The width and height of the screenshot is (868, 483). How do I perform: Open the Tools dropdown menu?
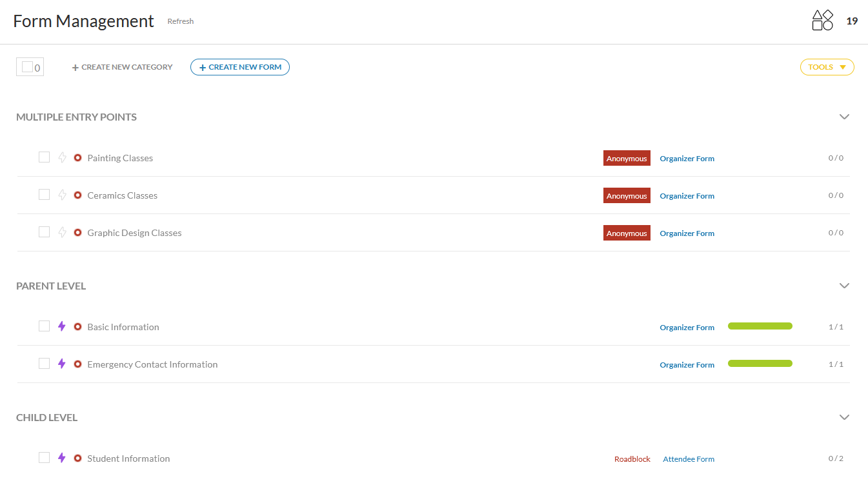[827, 67]
